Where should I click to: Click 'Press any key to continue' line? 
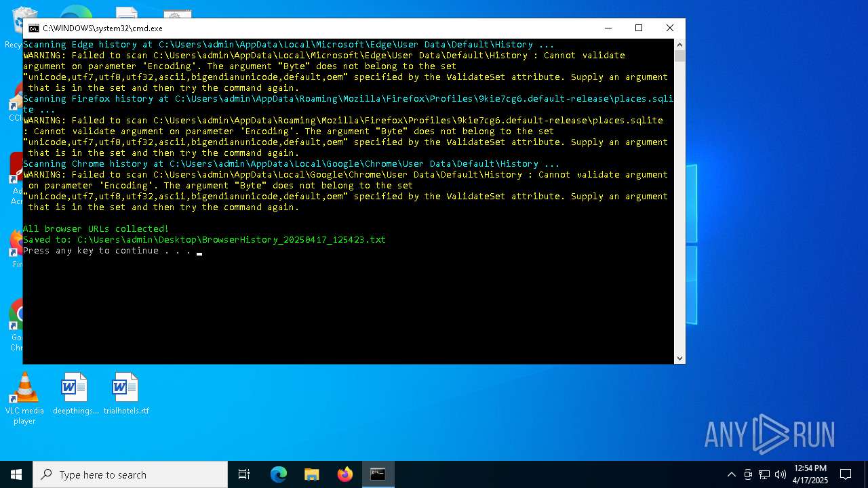pos(107,251)
